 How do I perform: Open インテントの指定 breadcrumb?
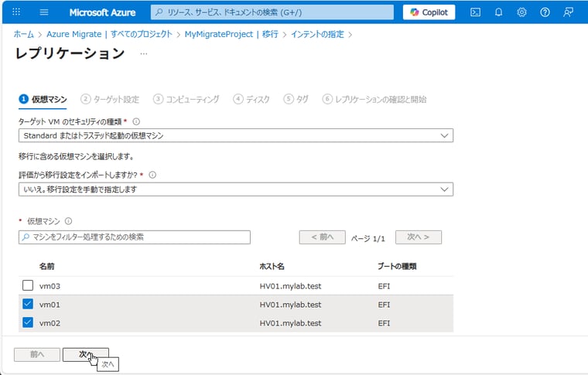click(x=317, y=34)
